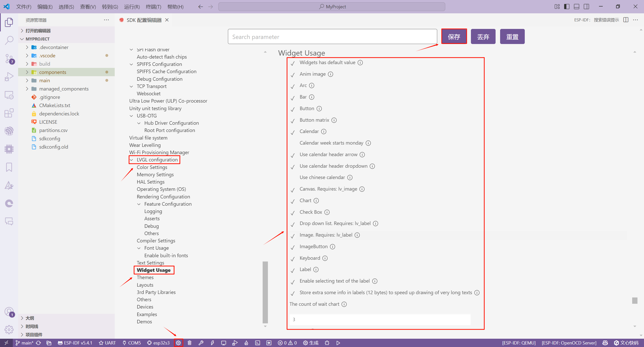Enable Use chinese calendar checkbox
Screen dimensions: 644x347
(x=293, y=178)
